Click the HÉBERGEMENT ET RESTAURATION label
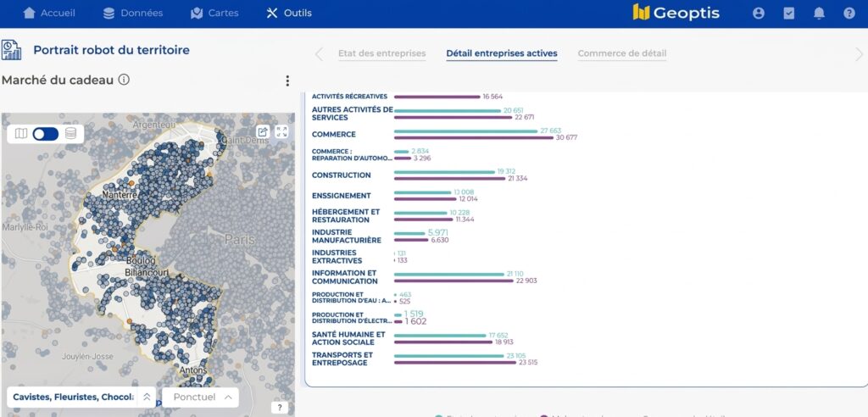This screenshot has width=868, height=417. pyautogui.click(x=346, y=216)
